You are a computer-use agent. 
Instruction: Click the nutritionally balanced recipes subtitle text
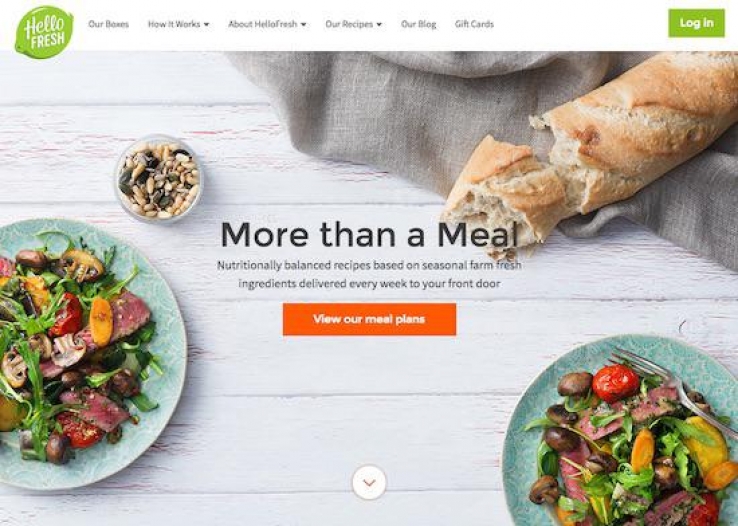tap(369, 274)
